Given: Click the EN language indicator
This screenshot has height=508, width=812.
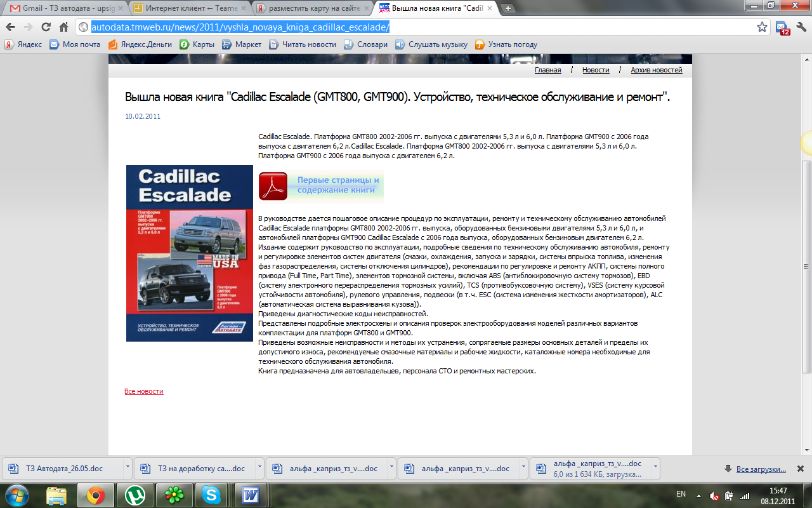Looking at the screenshot, I should tap(681, 493).
